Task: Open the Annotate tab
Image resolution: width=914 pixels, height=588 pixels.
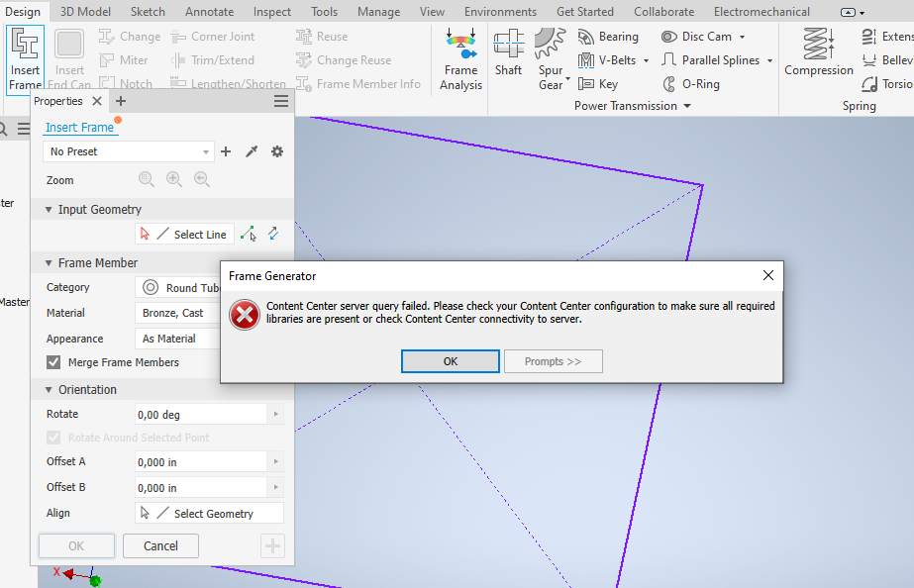Action: click(x=210, y=12)
